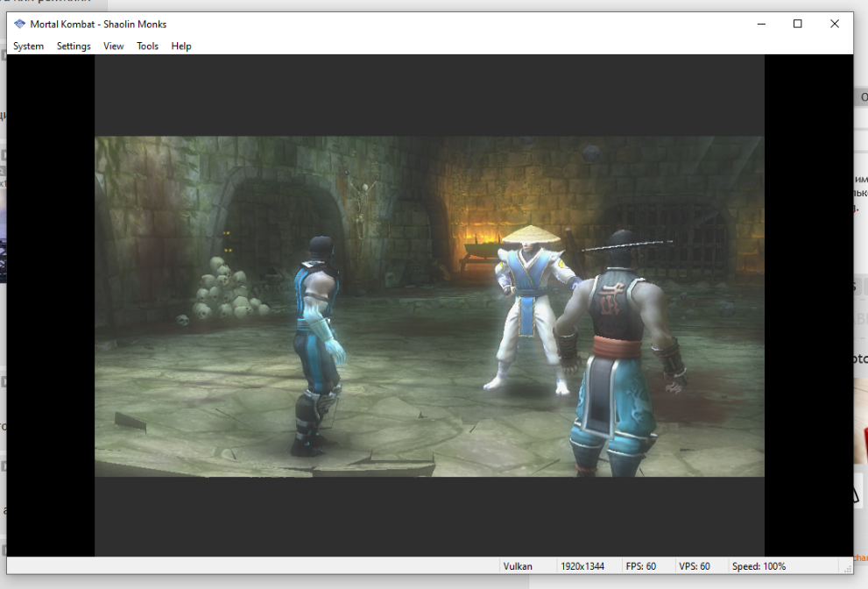Image resolution: width=868 pixels, height=589 pixels.
Task: Open the Help menu
Action: click(181, 46)
